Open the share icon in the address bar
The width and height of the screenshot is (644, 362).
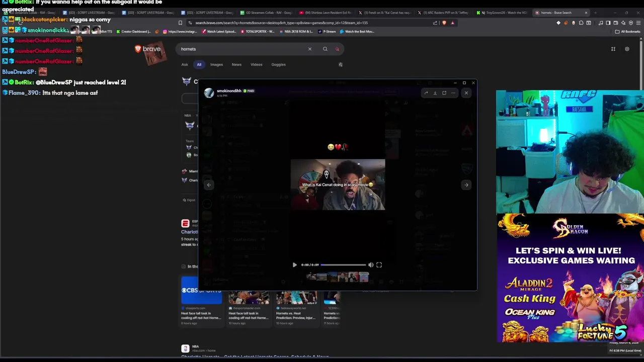coord(435,23)
